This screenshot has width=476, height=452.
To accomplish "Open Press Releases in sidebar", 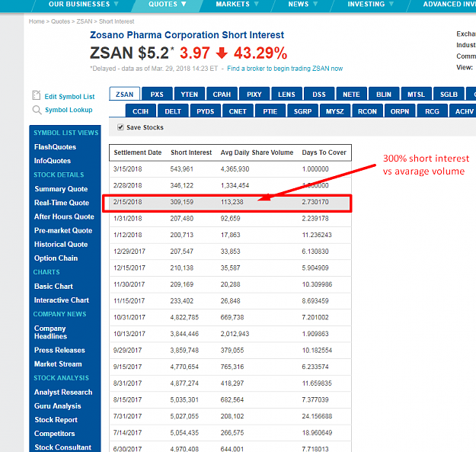I will coord(59,350).
